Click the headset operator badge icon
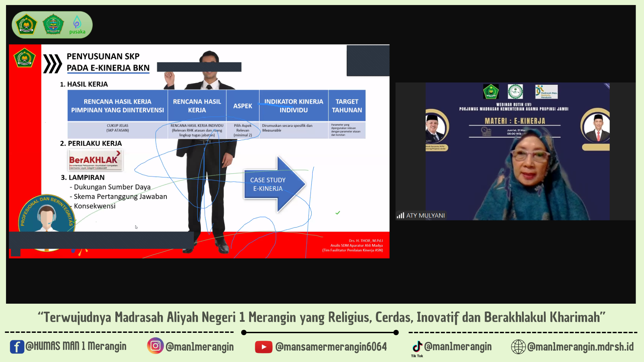The height and width of the screenshot is (362, 644). (x=46, y=216)
